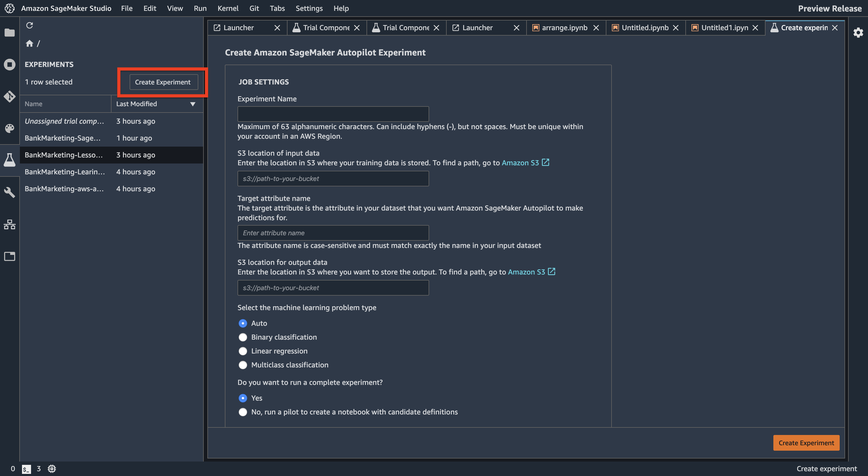Open the Git sidebar icon
The width and height of the screenshot is (868, 476).
(9, 96)
